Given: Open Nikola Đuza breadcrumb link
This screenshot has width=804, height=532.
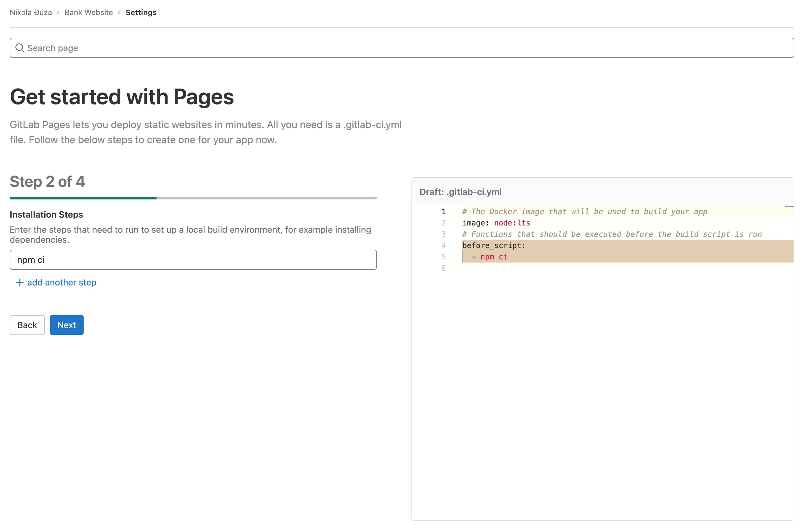Looking at the screenshot, I should click(30, 13).
